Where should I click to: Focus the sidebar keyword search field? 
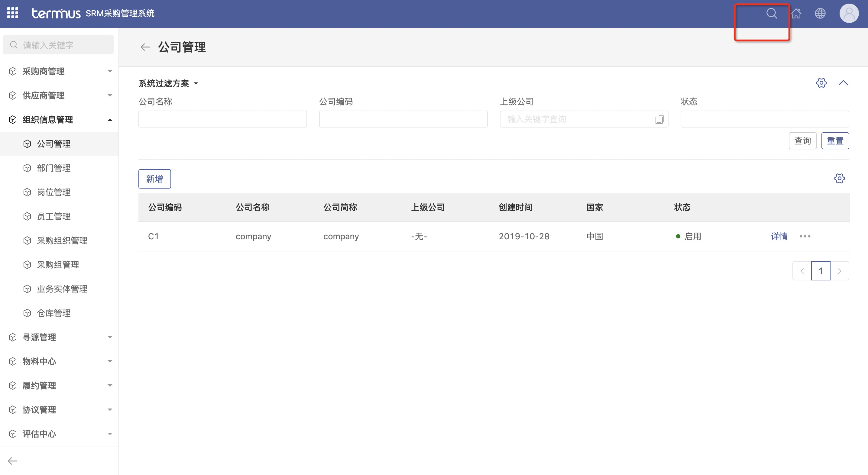58,45
